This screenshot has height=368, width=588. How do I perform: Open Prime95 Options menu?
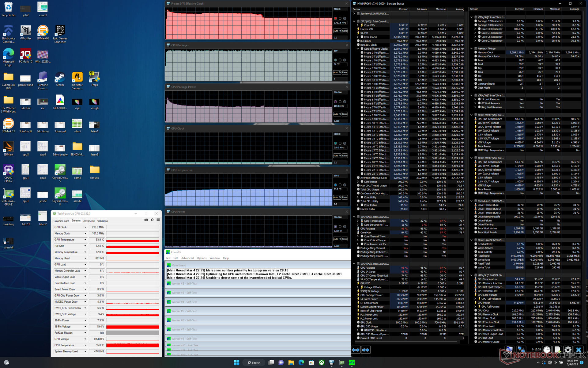click(202, 258)
